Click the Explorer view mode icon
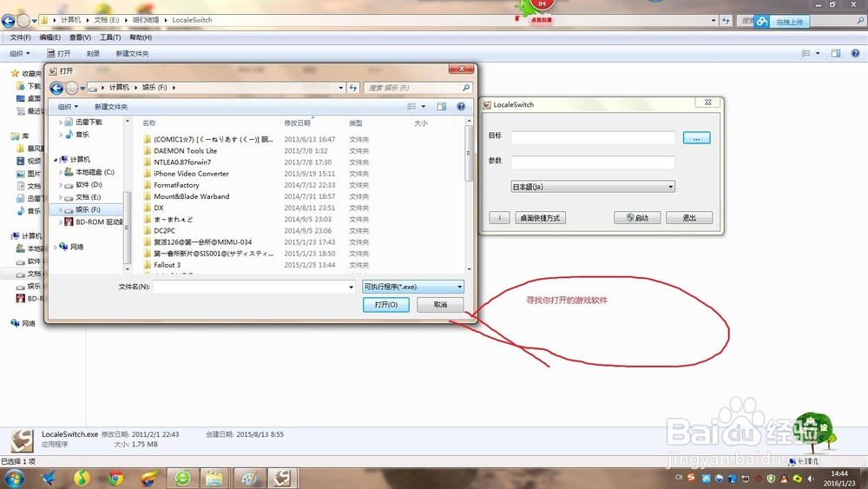This screenshot has height=489, width=868. pos(806,53)
